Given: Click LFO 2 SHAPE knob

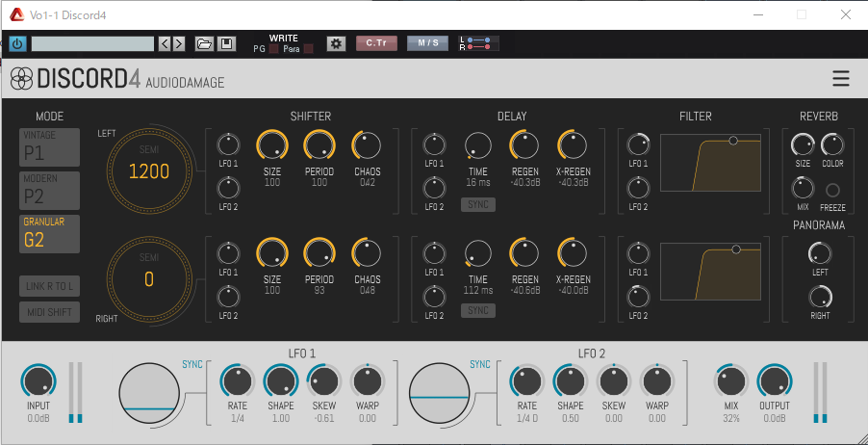Looking at the screenshot, I should pyautogui.click(x=571, y=381).
